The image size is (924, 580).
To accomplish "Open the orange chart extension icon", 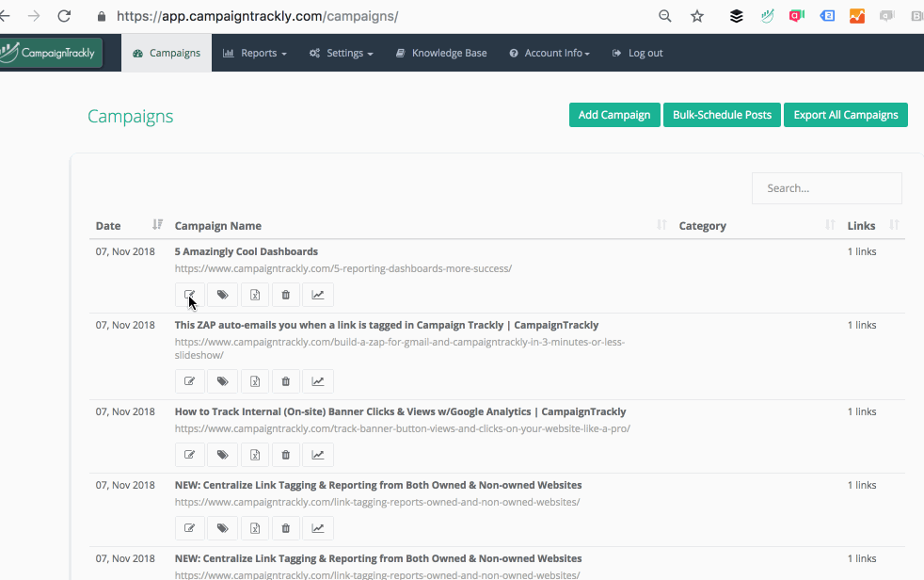I will pos(857,16).
